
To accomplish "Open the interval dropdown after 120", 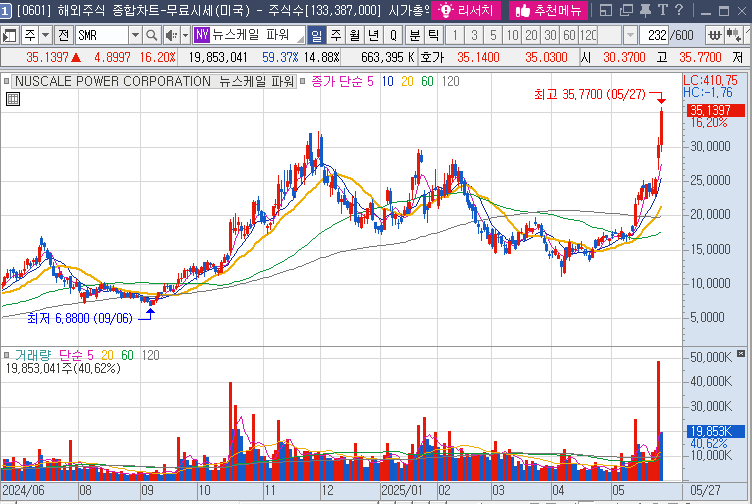I will coord(630,35).
